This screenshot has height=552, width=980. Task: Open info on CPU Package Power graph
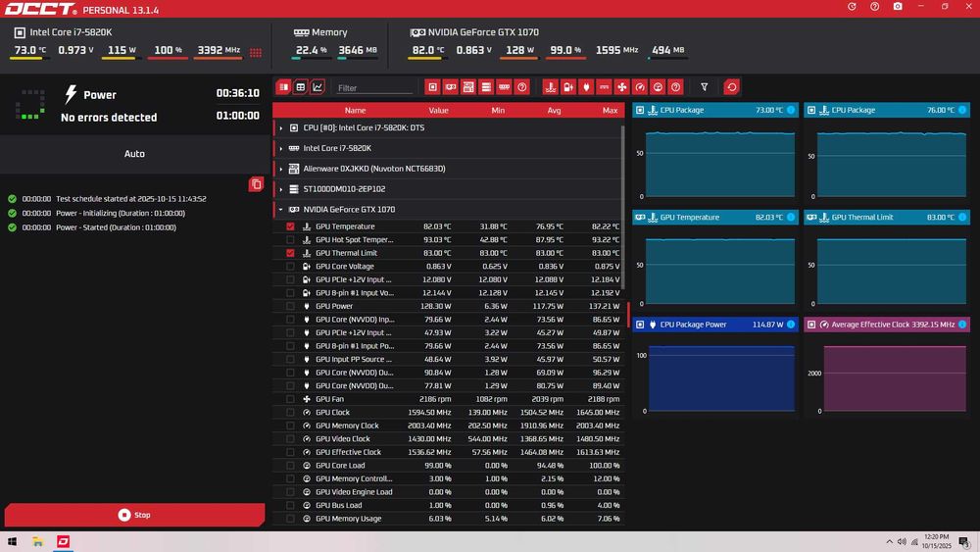(791, 325)
